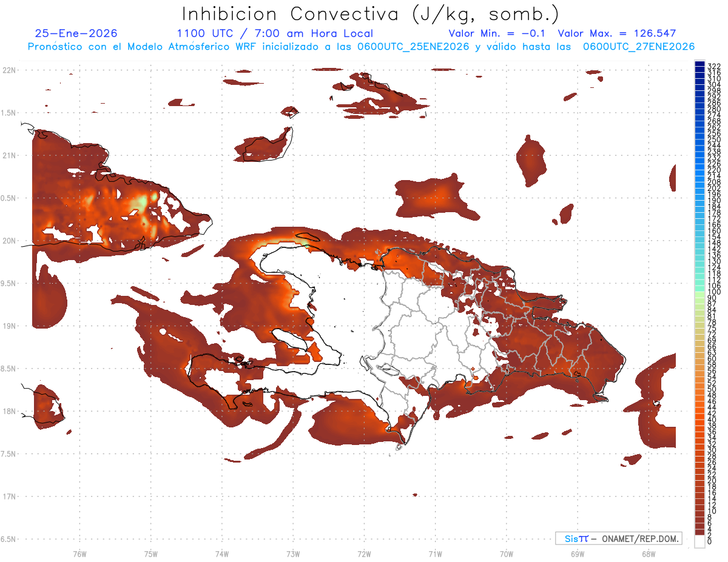728x562 pixels.
Task: Click the '71W' longitude label
Action: coord(435,554)
